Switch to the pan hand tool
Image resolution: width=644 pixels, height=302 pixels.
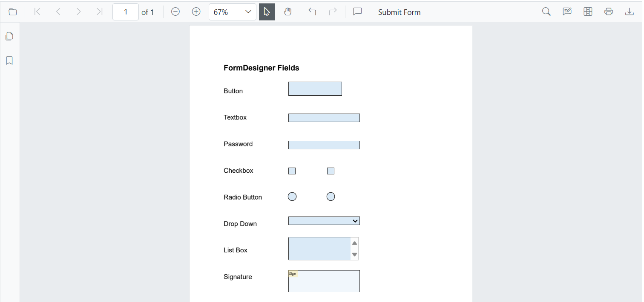point(287,12)
